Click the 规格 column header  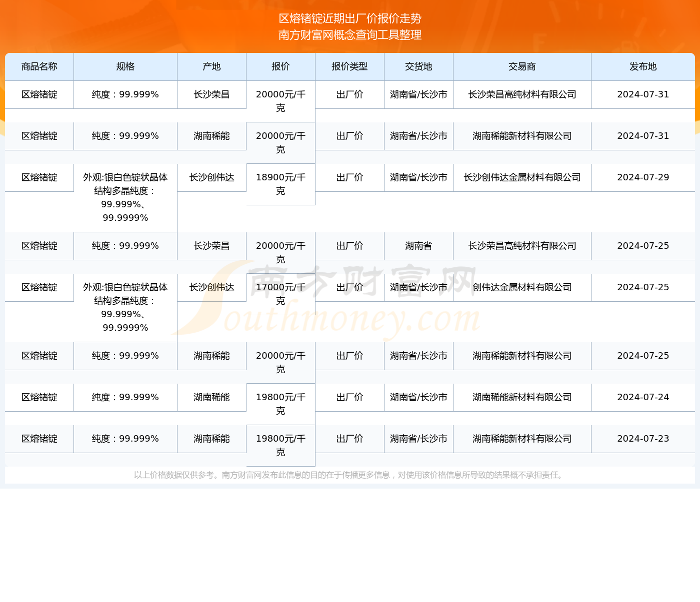[x=125, y=67]
